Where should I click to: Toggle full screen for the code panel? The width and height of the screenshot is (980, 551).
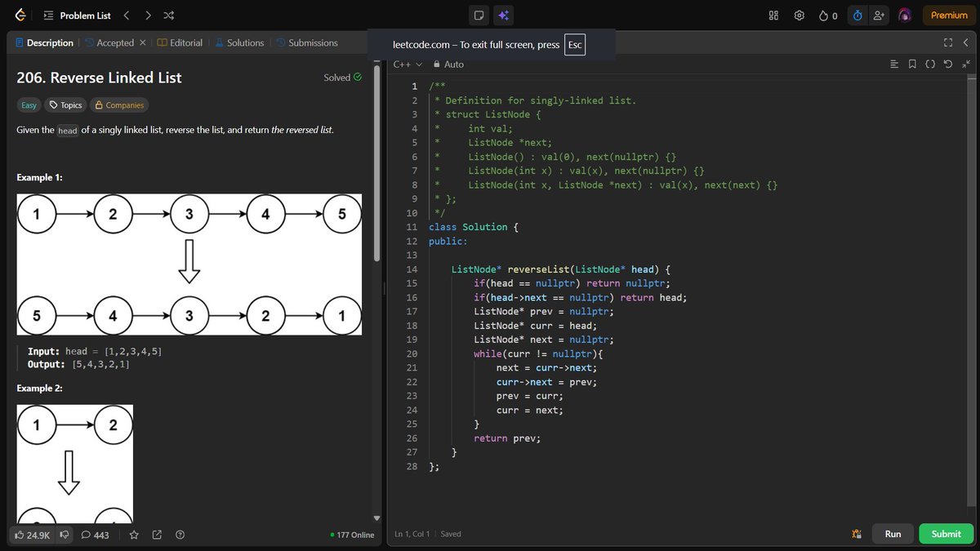click(948, 42)
